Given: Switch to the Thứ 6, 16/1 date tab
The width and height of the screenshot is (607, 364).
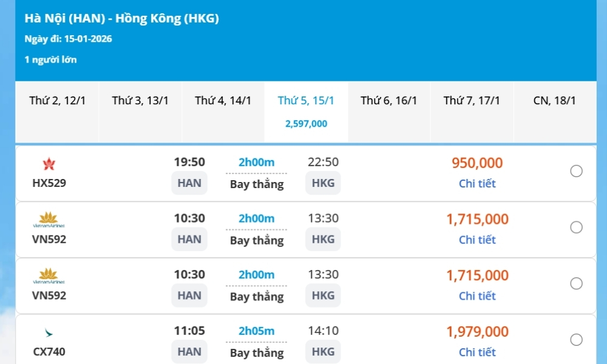Looking at the screenshot, I should [x=388, y=101].
